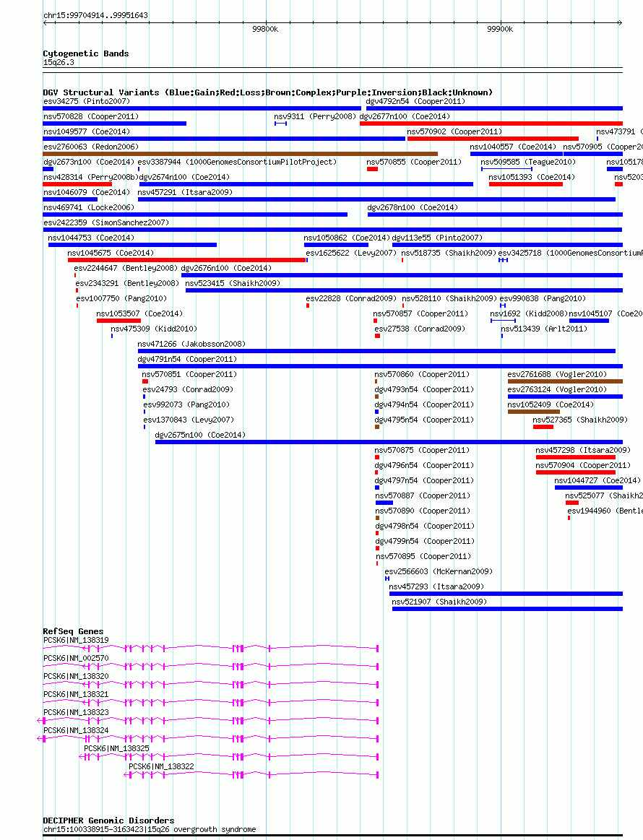Click the nsv1049577 (Coe2014) label
The height and width of the screenshot is (840, 643).
pos(87,131)
